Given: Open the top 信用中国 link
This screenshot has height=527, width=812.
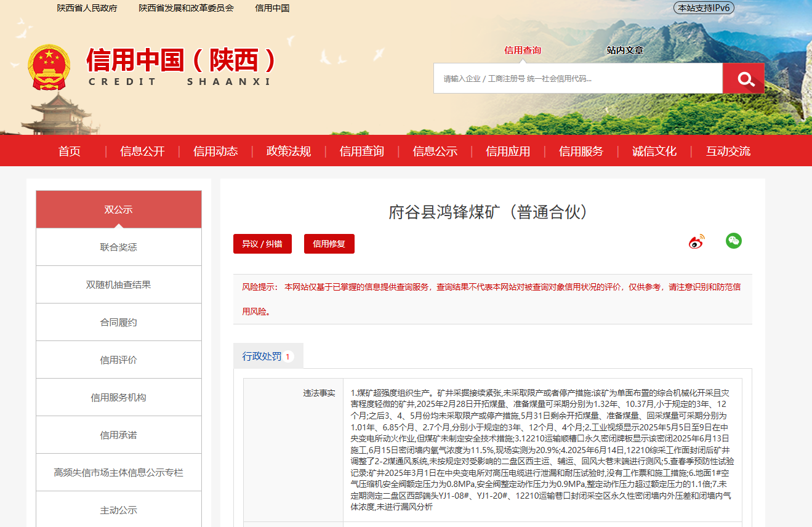Looking at the screenshot, I should coord(272,8).
